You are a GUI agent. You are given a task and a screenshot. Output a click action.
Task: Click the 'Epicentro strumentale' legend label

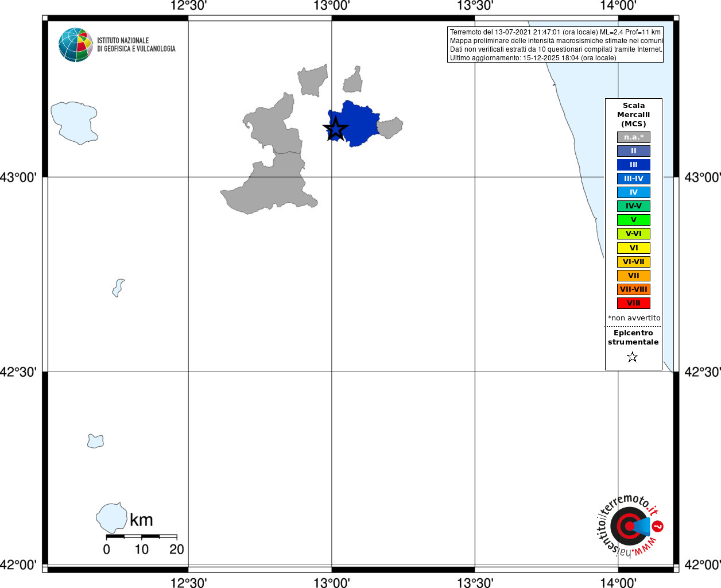point(633,338)
